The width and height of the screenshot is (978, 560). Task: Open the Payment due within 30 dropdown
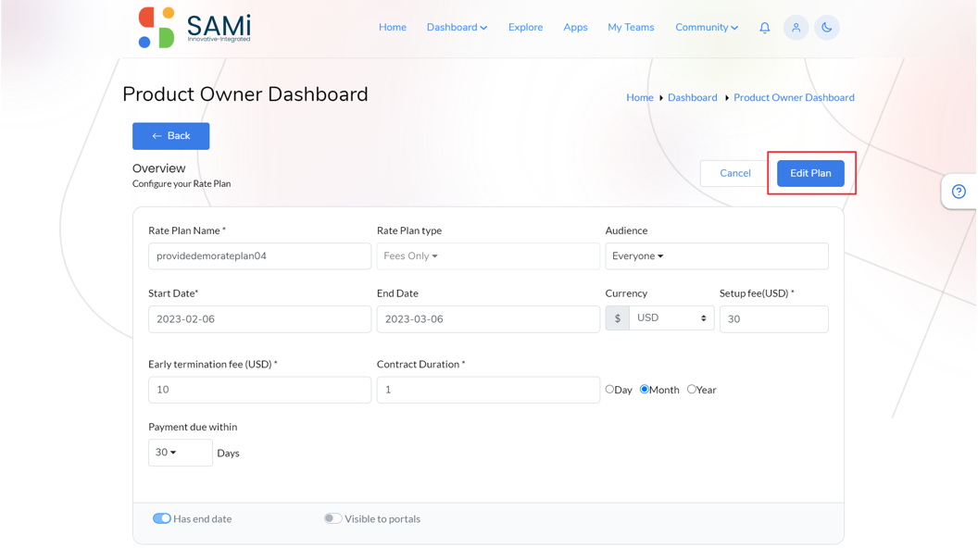pyautogui.click(x=181, y=453)
